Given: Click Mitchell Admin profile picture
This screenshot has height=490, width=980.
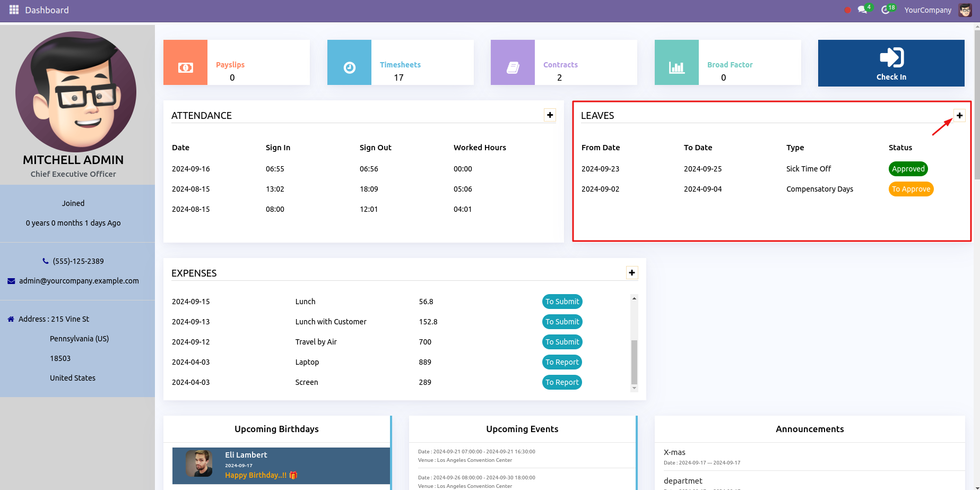Looking at the screenshot, I should [x=76, y=91].
